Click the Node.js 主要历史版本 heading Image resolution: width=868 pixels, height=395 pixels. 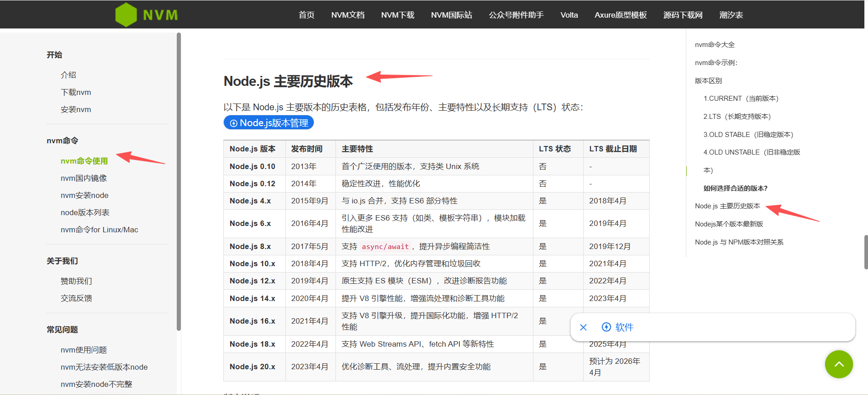tap(288, 81)
